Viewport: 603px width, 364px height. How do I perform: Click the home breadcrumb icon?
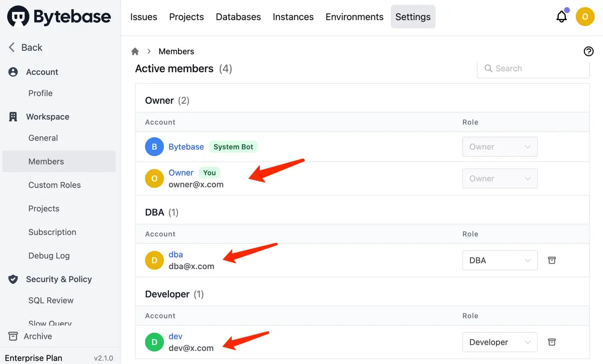point(135,51)
